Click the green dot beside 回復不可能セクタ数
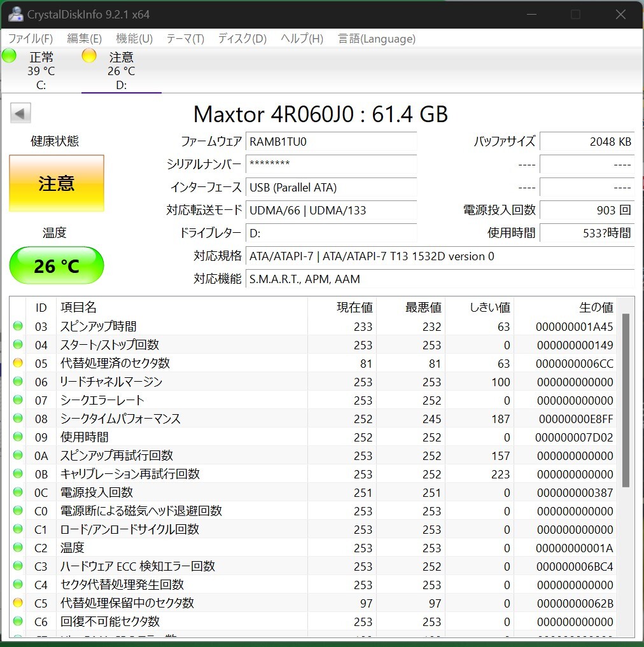 point(18,622)
